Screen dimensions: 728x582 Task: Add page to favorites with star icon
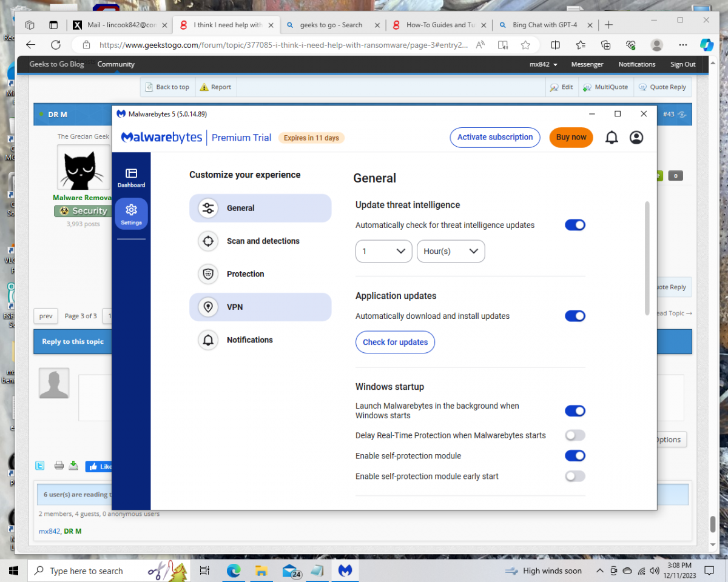coord(525,45)
